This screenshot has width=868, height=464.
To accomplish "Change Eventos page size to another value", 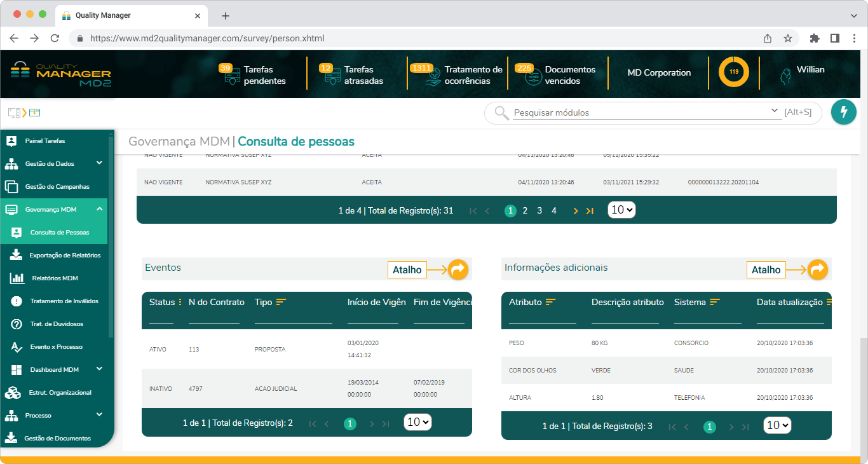I will [x=417, y=422].
